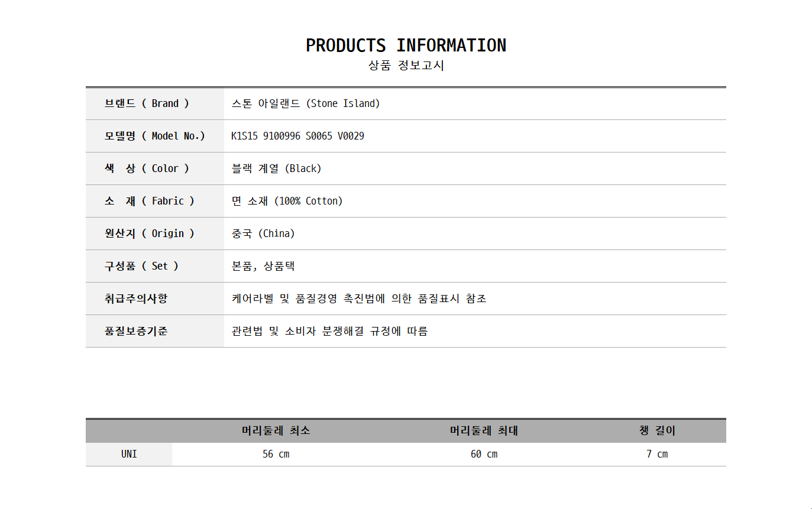812x509 pixels.
Task: Select the 색상 ( Color ) label cell
Action: 147,168
